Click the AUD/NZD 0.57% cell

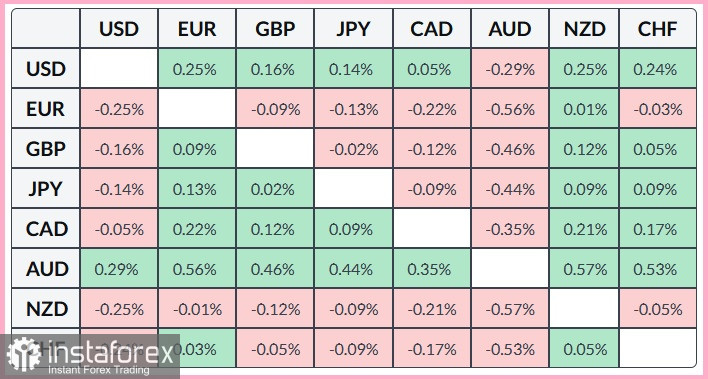584,269
